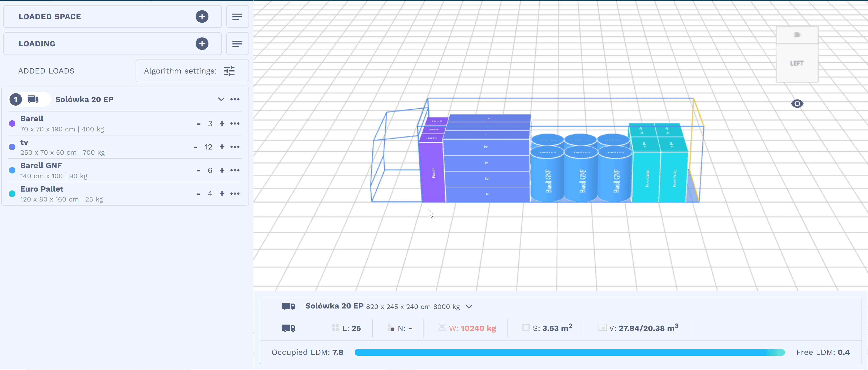The height and width of the screenshot is (370, 868).
Task: Add a new loaded space with plus icon
Action: pos(202,17)
